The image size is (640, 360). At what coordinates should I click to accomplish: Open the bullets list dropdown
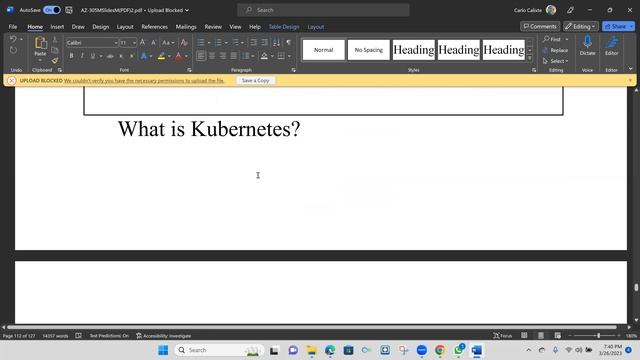[209, 42]
